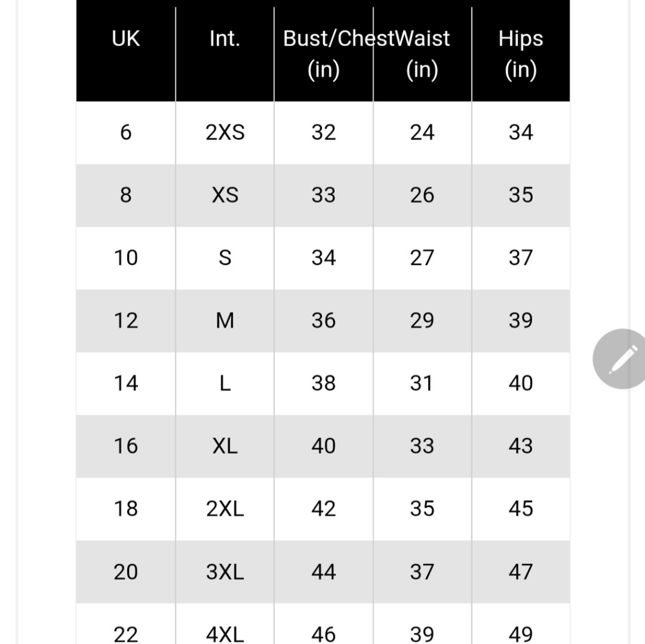Screen dimensions: 645x644
Task: Click the 2XL size cell
Action: pos(224,508)
